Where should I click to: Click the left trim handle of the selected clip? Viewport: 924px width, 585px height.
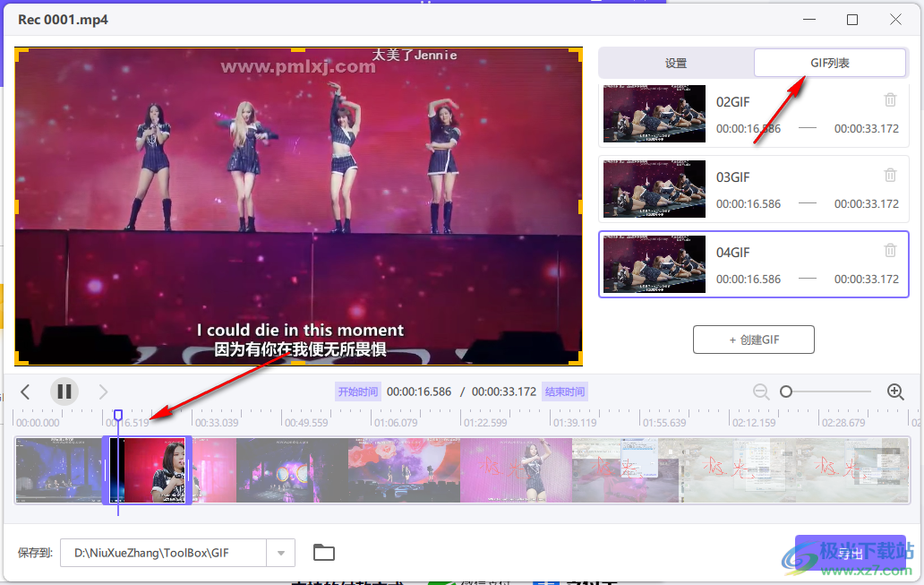click(106, 470)
